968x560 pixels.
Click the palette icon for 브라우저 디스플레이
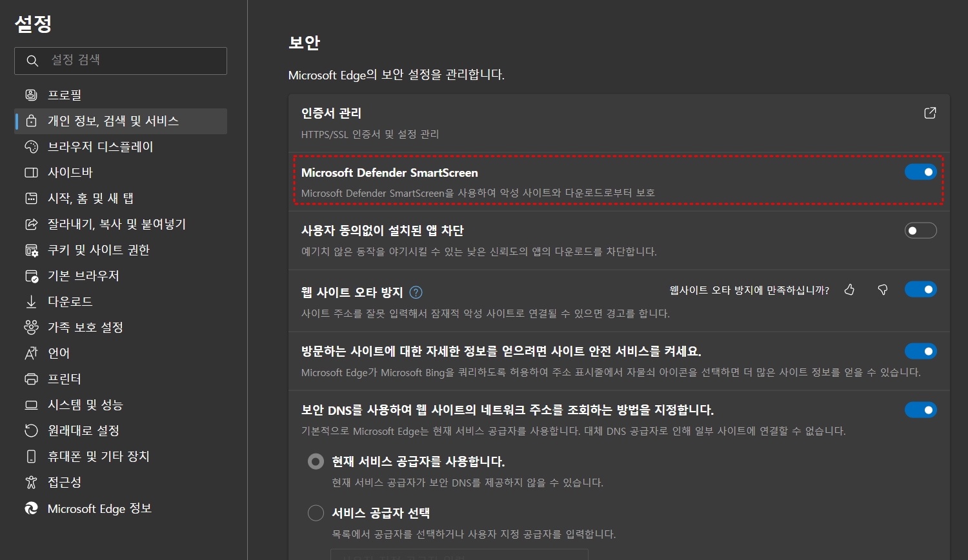click(31, 146)
